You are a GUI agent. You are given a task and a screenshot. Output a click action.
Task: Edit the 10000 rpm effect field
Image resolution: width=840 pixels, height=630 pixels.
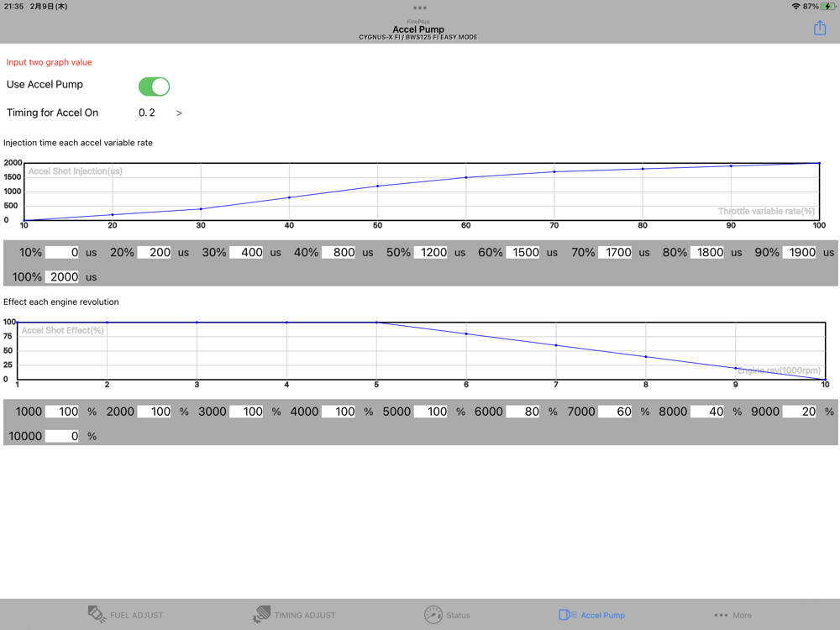pos(61,436)
